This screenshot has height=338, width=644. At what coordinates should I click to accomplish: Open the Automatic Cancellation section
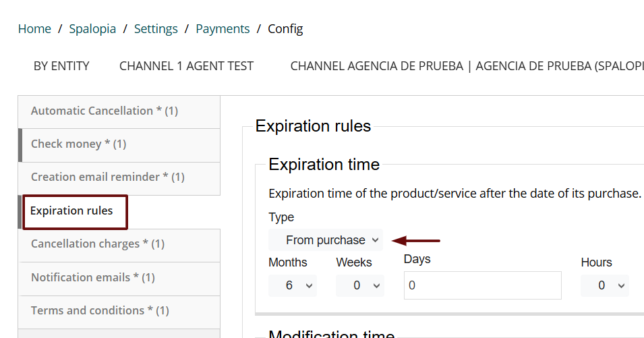click(x=105, y=111)
